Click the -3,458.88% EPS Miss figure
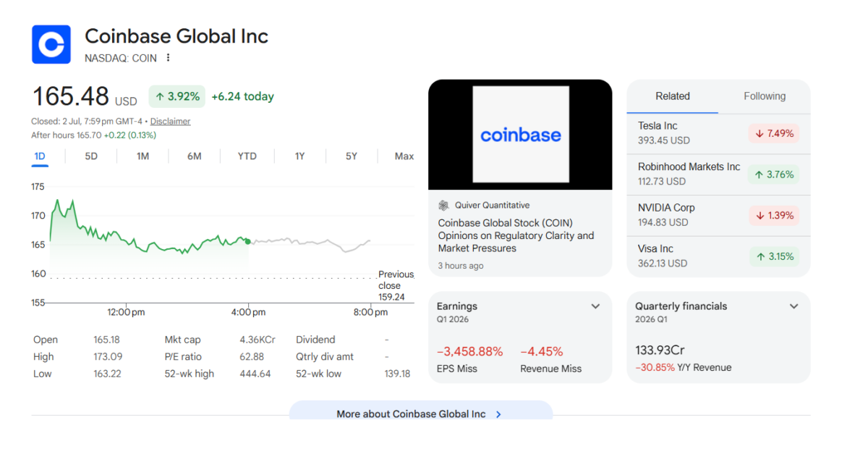 pyautogui.click(x=469, y=352)
